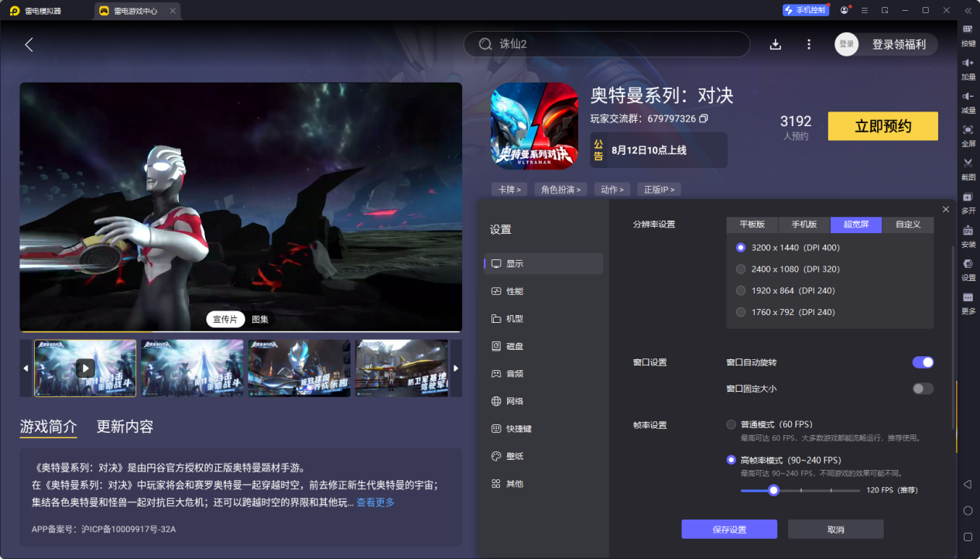Open 其他 settings category
Screen dimensions: 980x559
543,484
